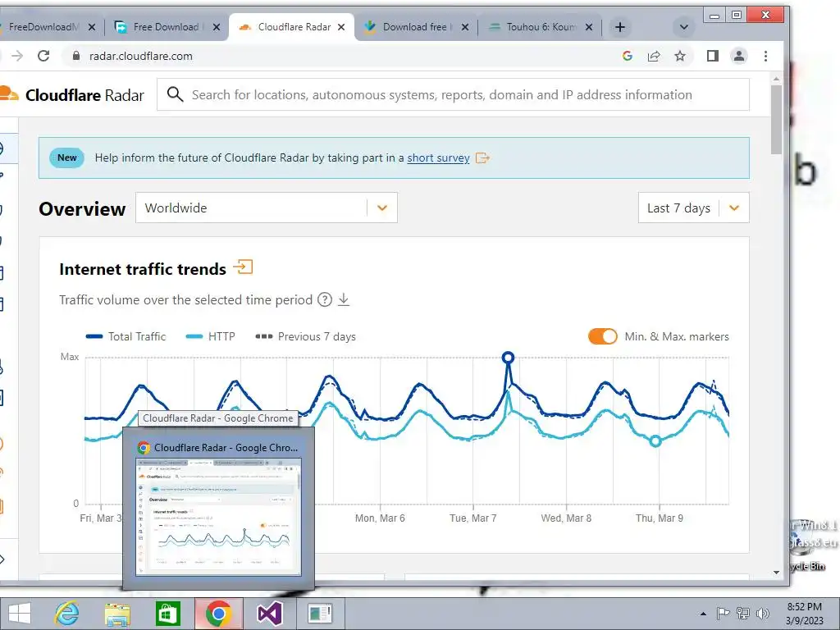840x630 pixels.
Task: Click scrollbar up arrow
Action: tap(776, 79)
